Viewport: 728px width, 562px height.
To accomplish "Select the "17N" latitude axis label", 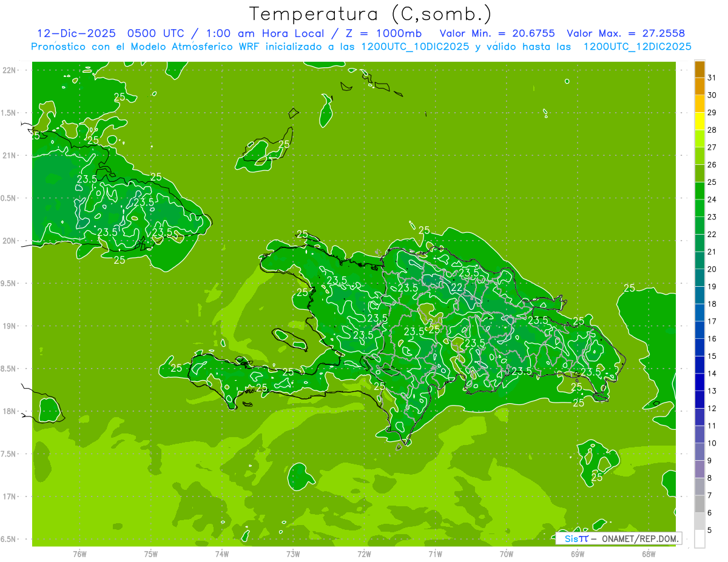I will (10, 497).
